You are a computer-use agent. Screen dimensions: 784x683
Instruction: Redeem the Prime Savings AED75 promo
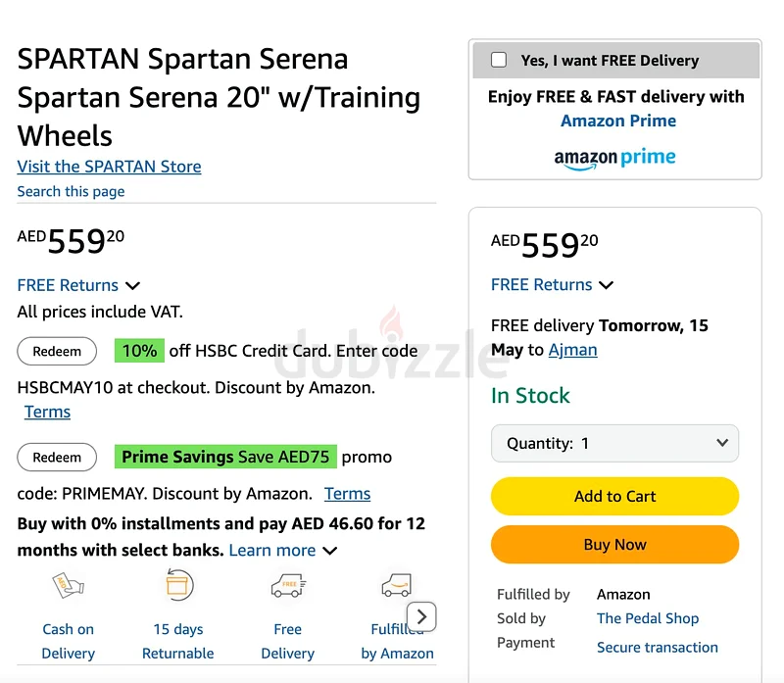coord(57,457)
